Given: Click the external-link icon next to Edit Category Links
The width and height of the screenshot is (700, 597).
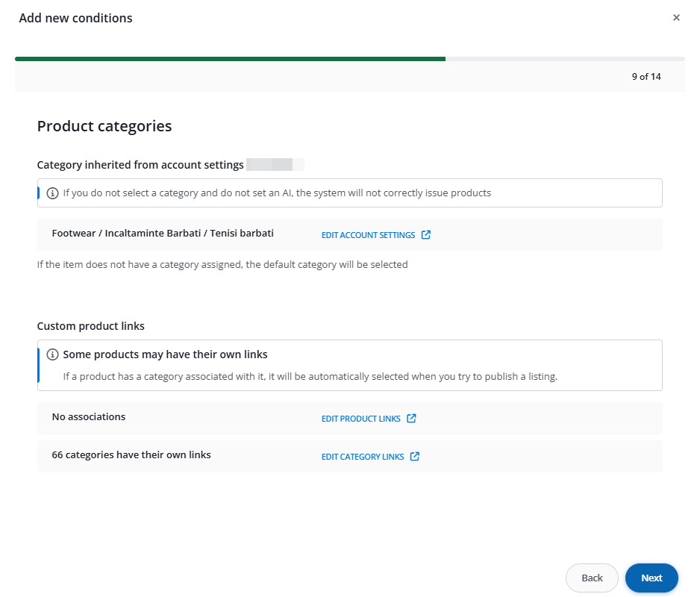Looking at the screenshot, I should (415, 457).
